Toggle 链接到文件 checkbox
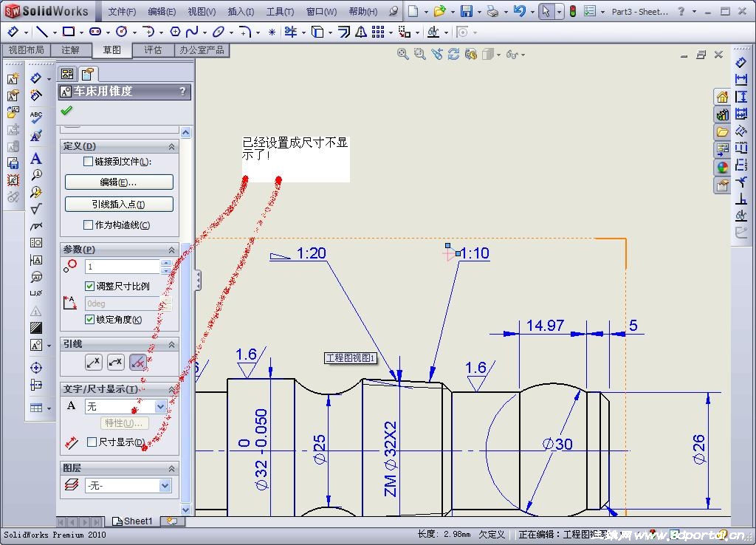The width and height of the screenshot is (756, 545). point(89,161)
